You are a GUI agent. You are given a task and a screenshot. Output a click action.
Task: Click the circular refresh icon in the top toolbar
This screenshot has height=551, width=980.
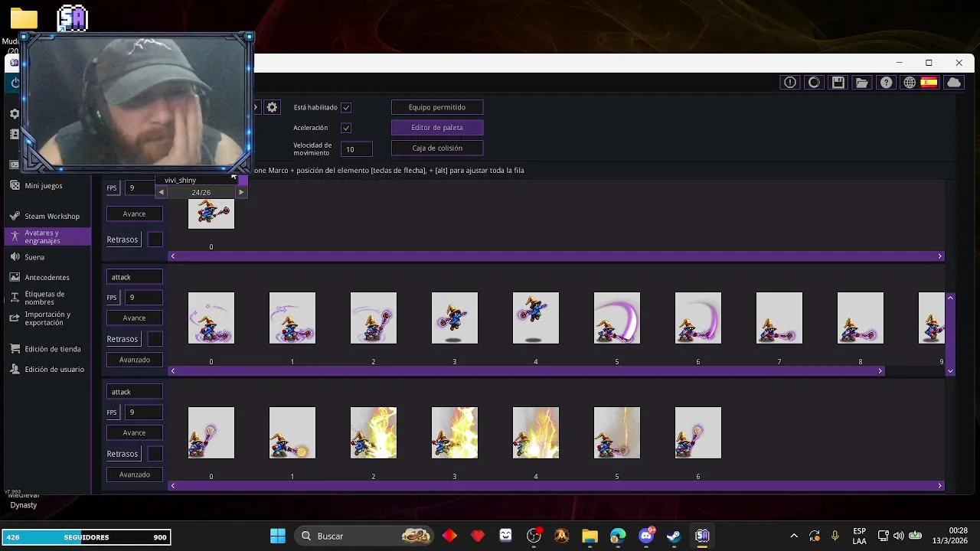814,83
